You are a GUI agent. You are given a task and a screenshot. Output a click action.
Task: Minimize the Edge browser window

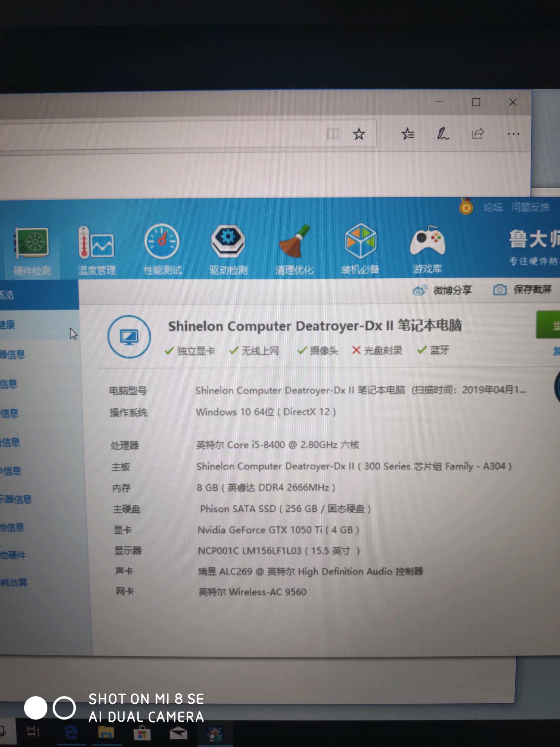[440, 102]
